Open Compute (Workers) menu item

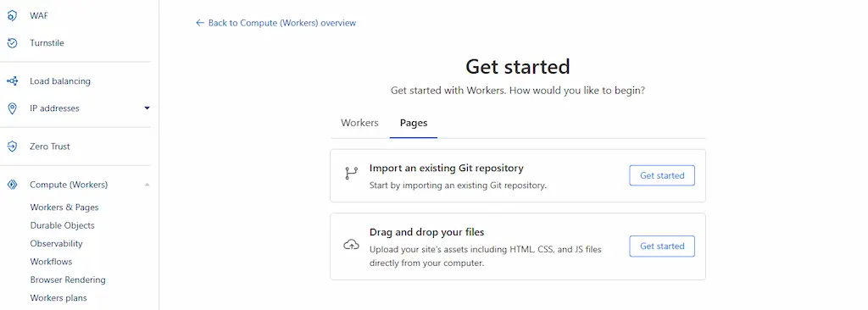pos(69,185)
